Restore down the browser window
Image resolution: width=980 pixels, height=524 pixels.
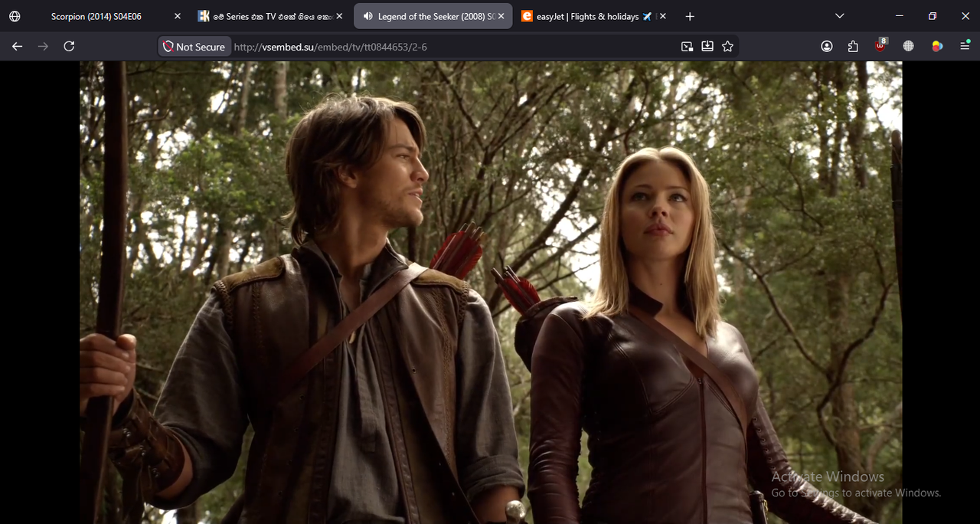click(x=933, y=16)
